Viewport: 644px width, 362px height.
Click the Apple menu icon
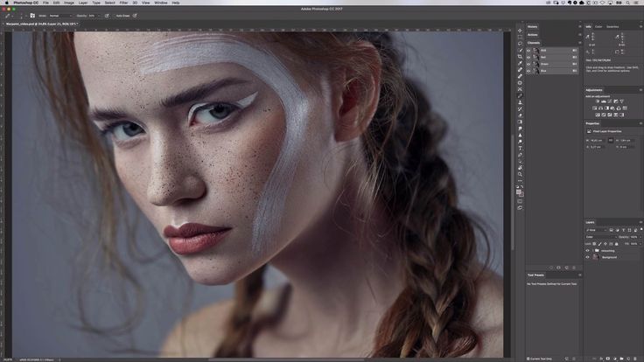6,3
